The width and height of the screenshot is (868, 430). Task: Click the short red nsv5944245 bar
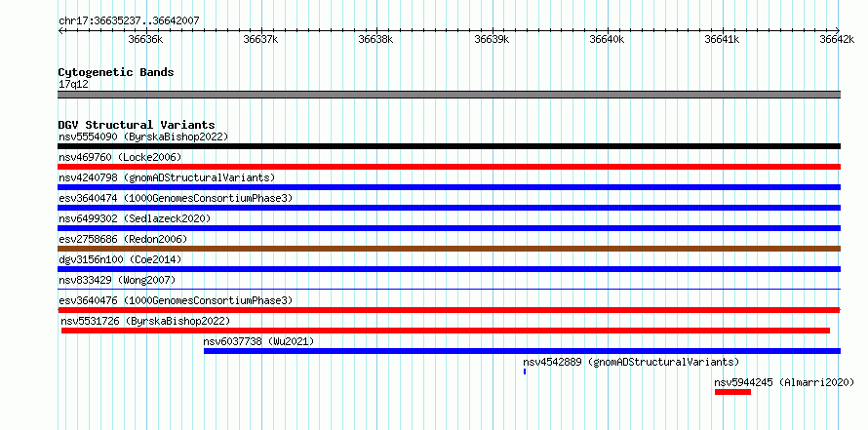point(732,392)
